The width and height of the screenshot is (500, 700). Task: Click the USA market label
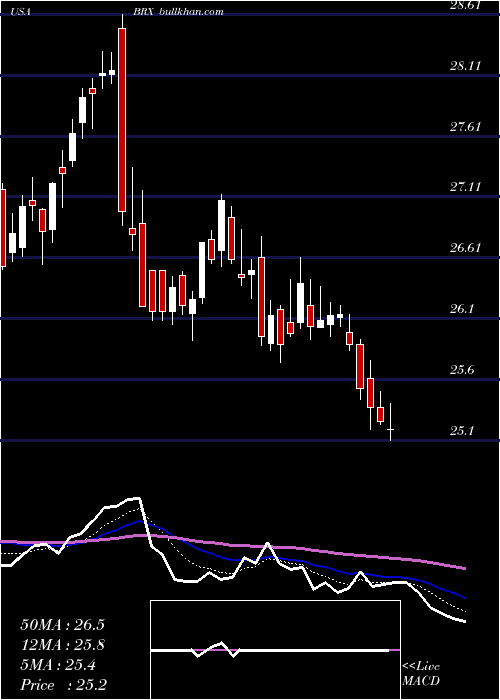[x=20, y=12]
